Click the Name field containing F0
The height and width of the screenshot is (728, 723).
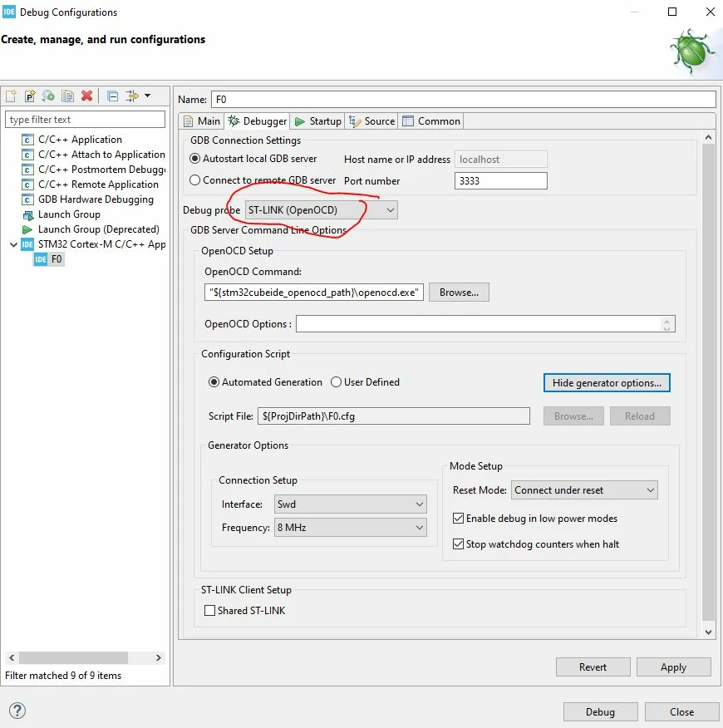(x=464, y=100)
